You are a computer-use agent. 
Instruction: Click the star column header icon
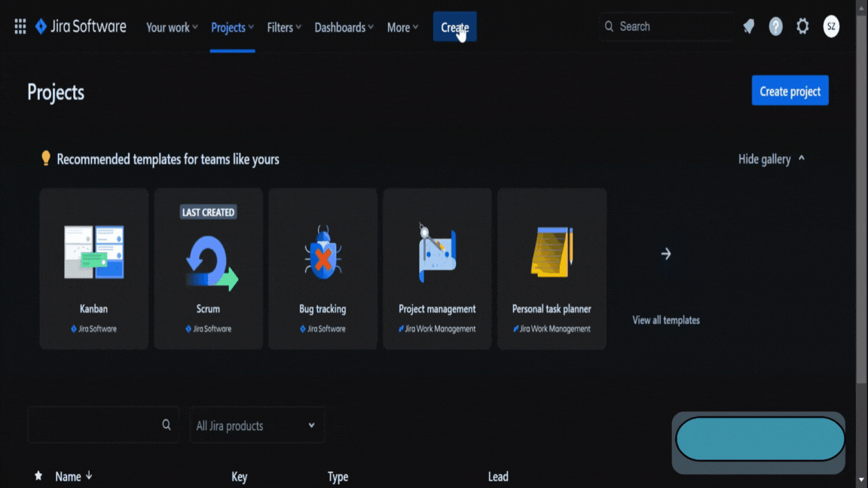point(38,476)
